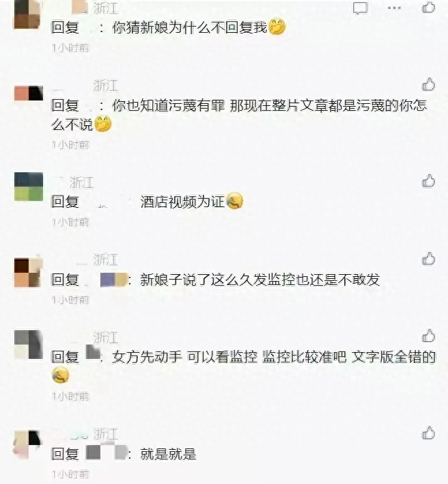
Task: Like the comment mentioning 污蔑有罪
Action: tap(429, 84)
